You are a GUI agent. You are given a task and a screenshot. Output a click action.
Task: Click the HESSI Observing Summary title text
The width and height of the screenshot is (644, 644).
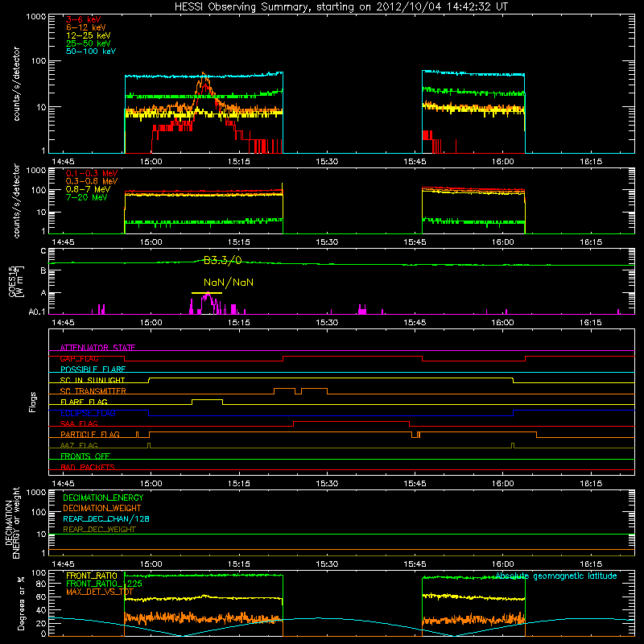pos(341,7)
